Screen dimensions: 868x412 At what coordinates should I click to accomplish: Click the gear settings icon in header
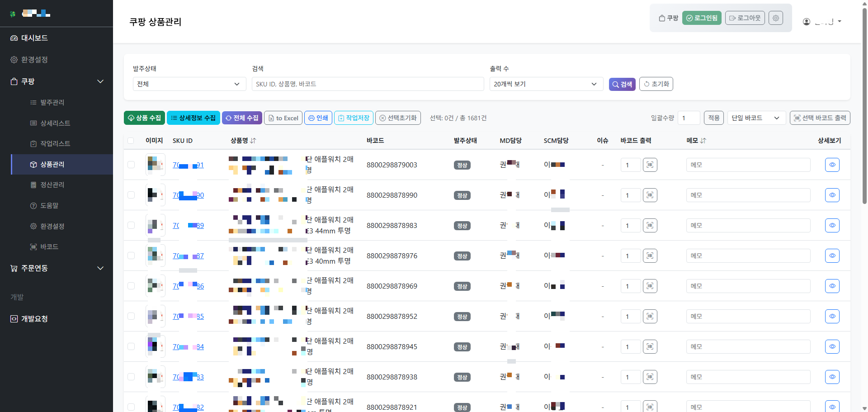pos(776,18)
